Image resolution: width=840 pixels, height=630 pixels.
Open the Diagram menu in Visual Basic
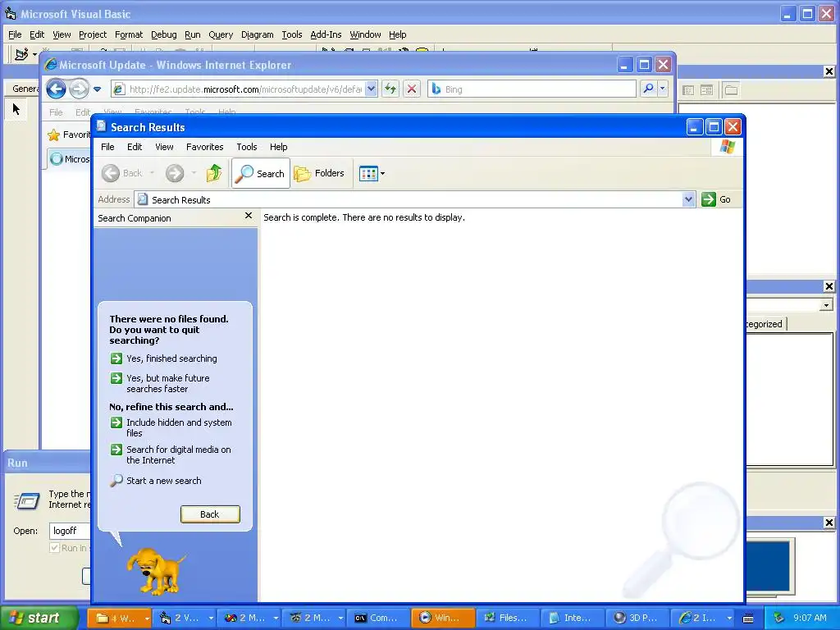[257, 34]
